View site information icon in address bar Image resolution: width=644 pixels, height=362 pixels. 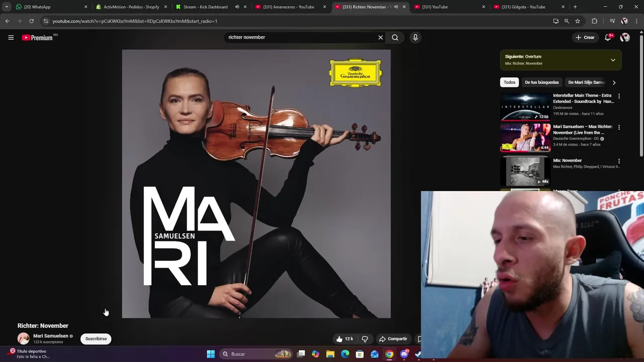tap(46, 21)
